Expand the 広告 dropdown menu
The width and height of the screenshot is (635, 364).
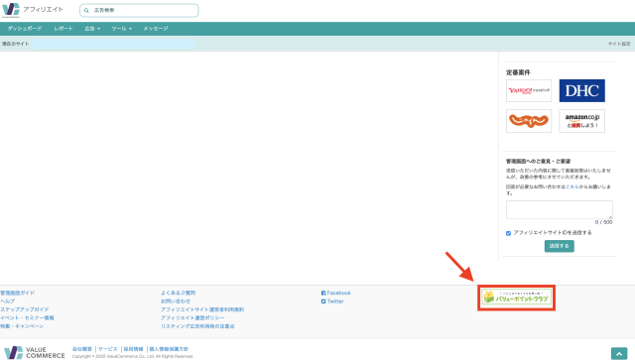tap(92, 29)
